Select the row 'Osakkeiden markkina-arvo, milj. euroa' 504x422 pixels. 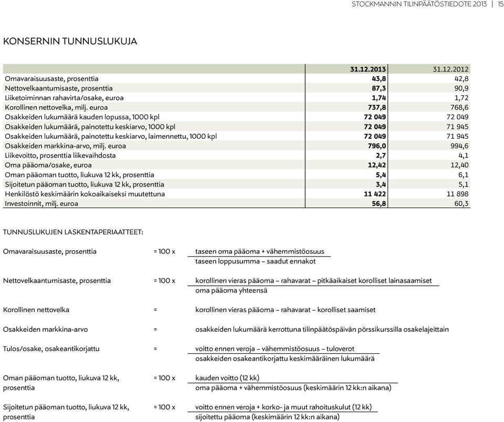[237, 146]
